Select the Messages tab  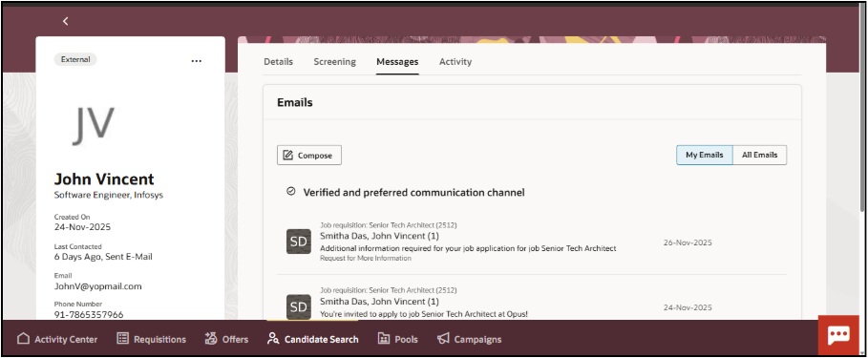tap(397, 62)
